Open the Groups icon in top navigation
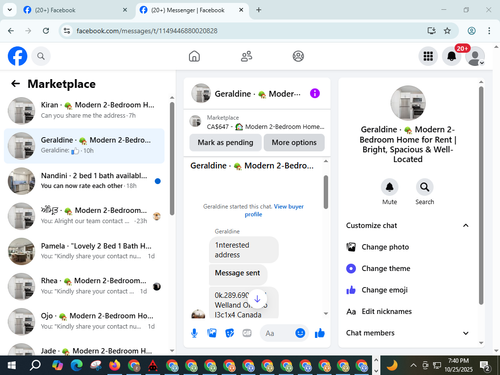The height and width of the screenshot is (375, 500). click(298, 56)
